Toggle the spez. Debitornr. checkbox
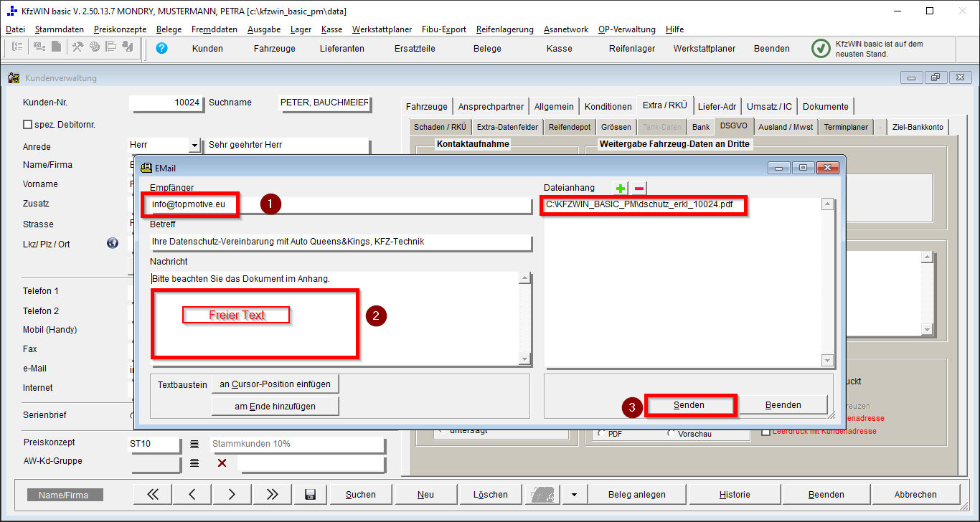The height and width of the screenshot is (522, 980). [28, 124]
